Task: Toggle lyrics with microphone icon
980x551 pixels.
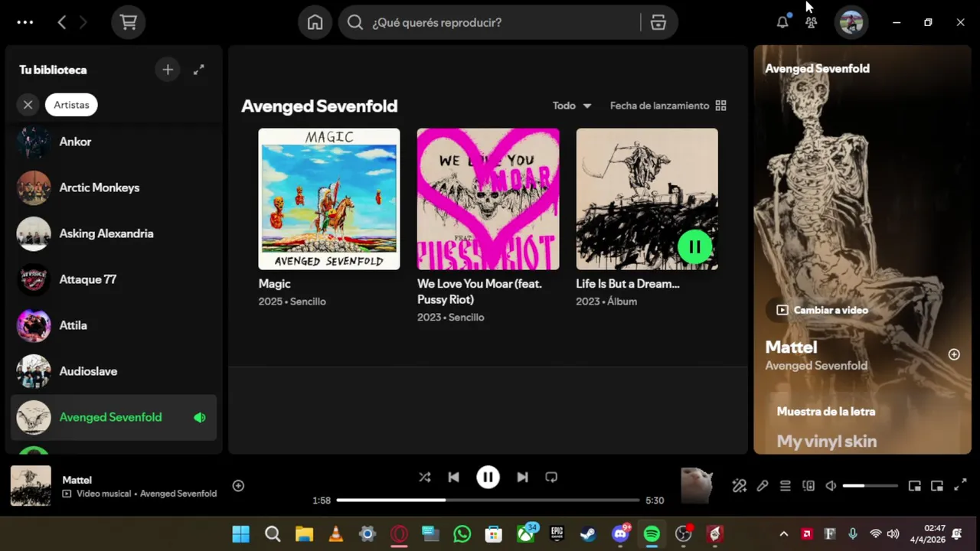Action: (763, 486)
